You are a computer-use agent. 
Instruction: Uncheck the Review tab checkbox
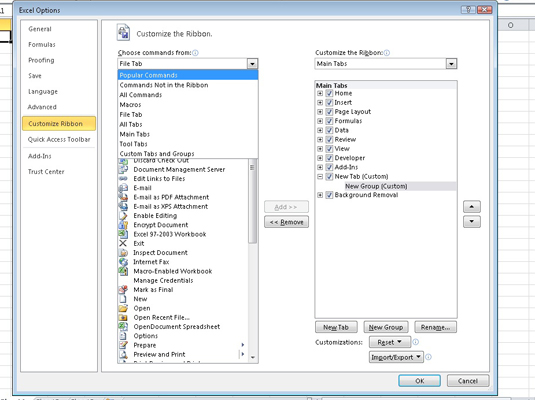tap(329, 139)
